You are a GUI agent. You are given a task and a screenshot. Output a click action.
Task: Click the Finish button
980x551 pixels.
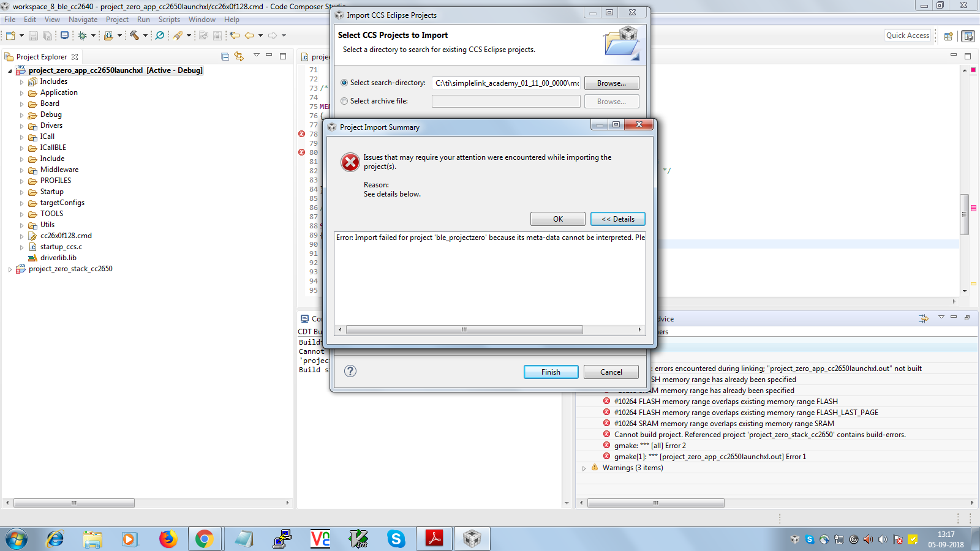551,372
